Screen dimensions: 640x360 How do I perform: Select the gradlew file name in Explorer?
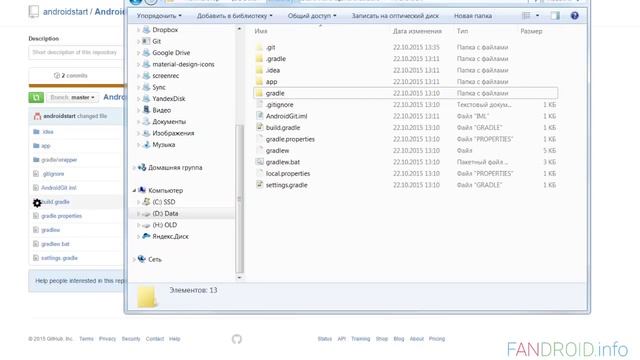[277, 151]
